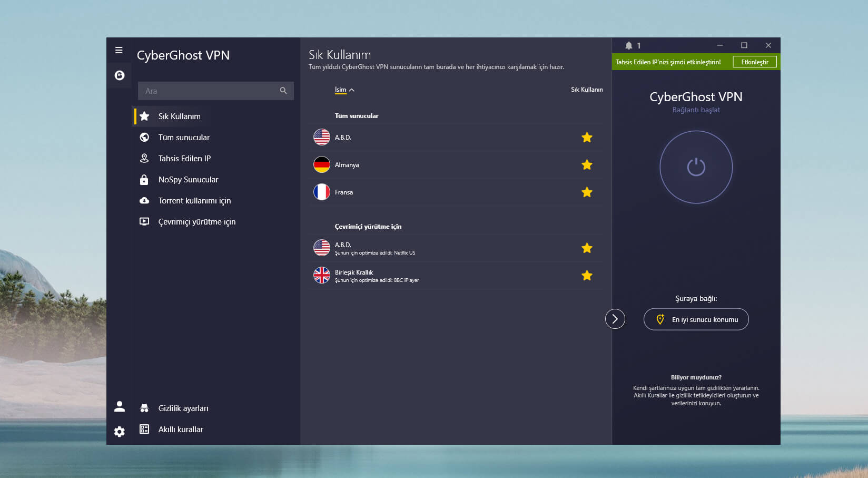Click the Akıllı kurallar list icon

(x=144, y=429)
